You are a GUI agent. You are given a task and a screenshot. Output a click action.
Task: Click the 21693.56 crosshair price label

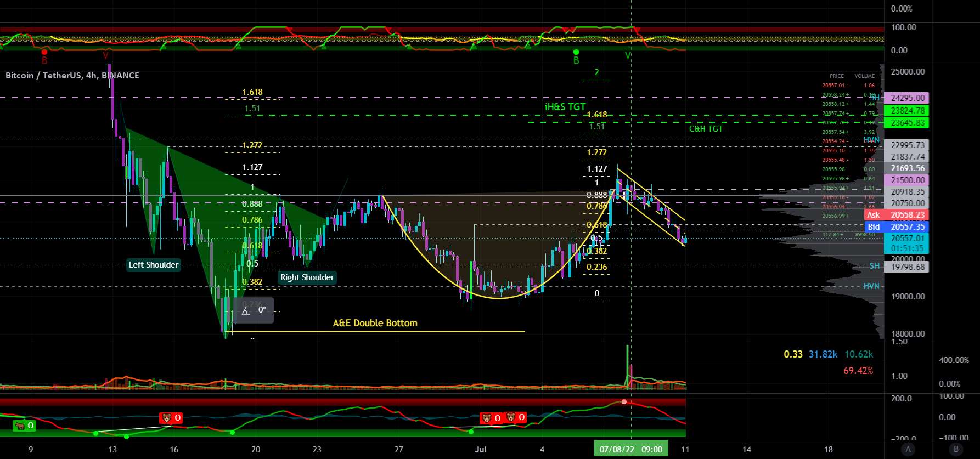click(x=906, y=168)
